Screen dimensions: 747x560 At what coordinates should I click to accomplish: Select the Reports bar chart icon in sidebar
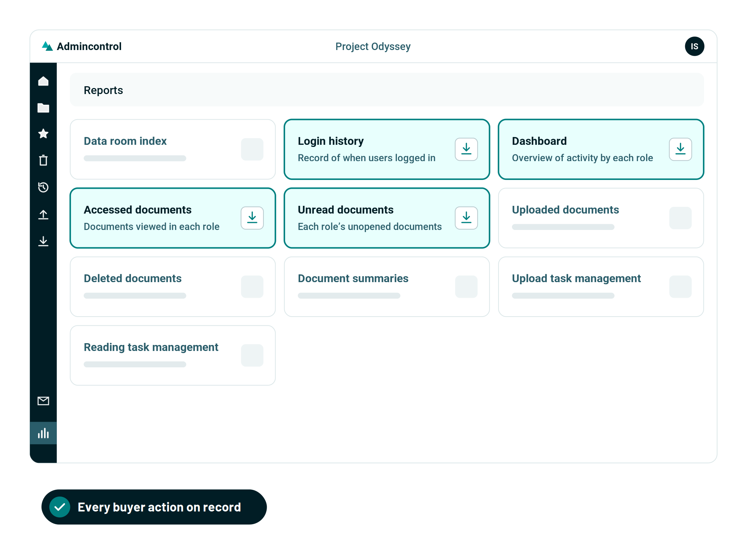click(x=43, y=433)
